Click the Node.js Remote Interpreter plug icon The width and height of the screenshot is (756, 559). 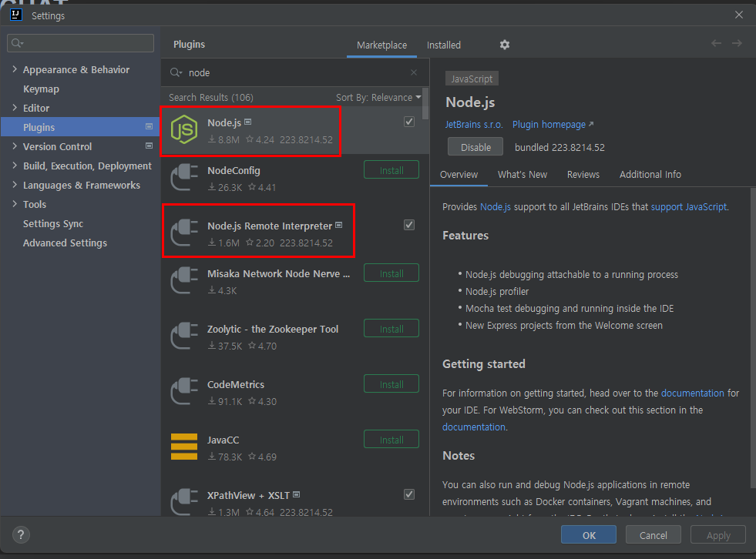point(184,233)
